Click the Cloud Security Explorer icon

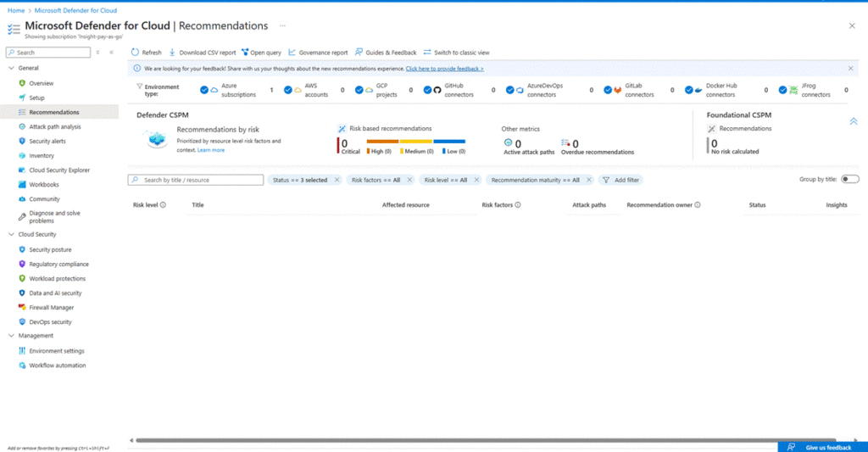pyautogui.click(x=22, y=170)
